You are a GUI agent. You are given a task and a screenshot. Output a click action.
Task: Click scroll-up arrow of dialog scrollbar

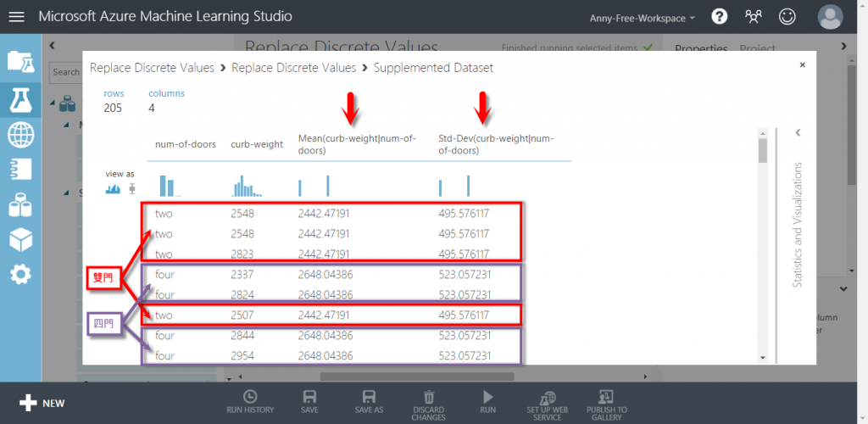[x=763, y=133]
